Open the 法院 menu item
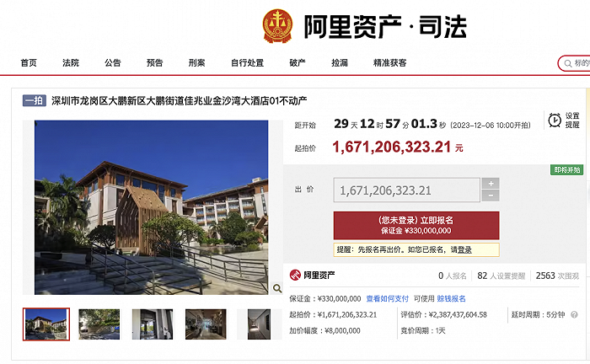The height and width of the screenshot is (364, 590). click(x=71, y=63)
